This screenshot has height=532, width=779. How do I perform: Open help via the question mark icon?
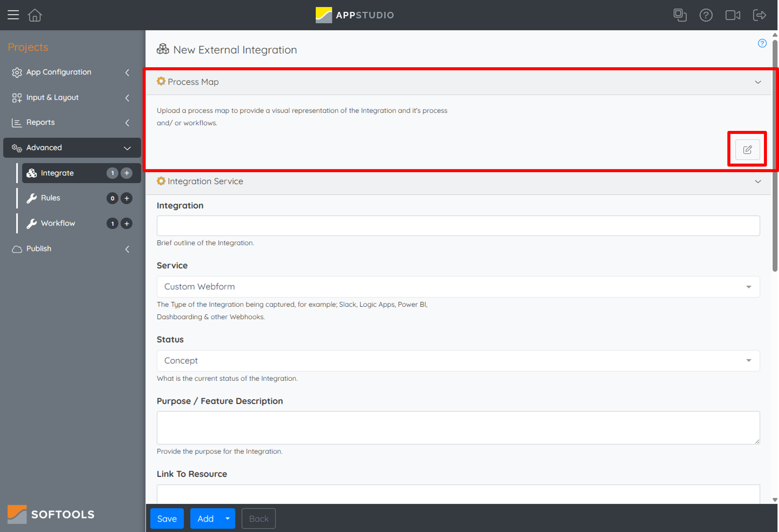706,15
